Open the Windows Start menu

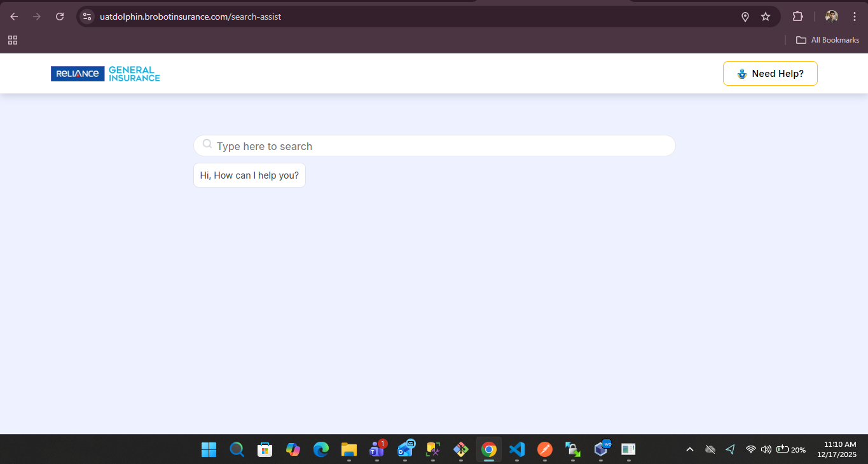coord(209,449)
